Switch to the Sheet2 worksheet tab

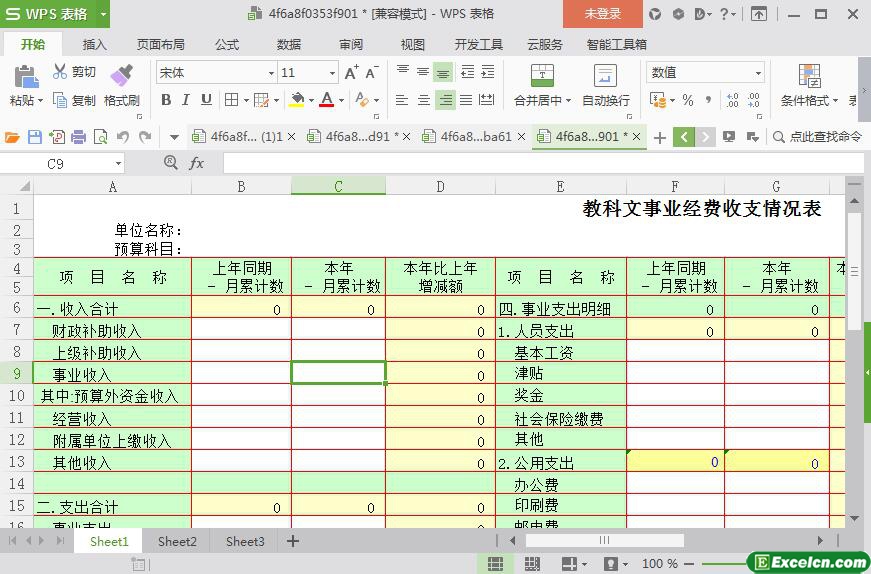(177, 541)
